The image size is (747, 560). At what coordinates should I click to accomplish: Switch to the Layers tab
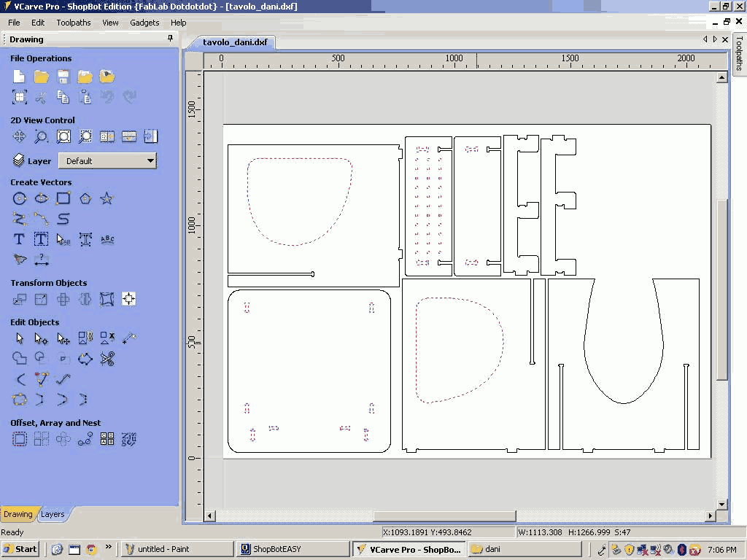click(x=53, y=514)
